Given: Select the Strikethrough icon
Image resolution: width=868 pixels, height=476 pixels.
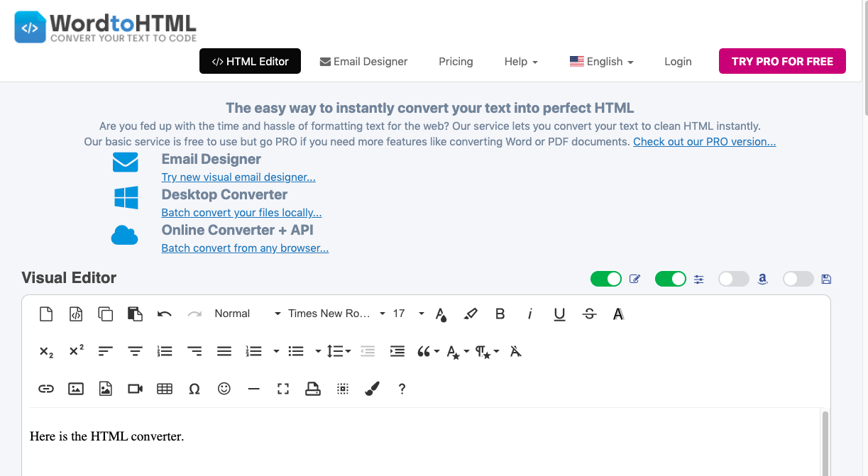Looking at the screenshot, I should click(589, 314).
